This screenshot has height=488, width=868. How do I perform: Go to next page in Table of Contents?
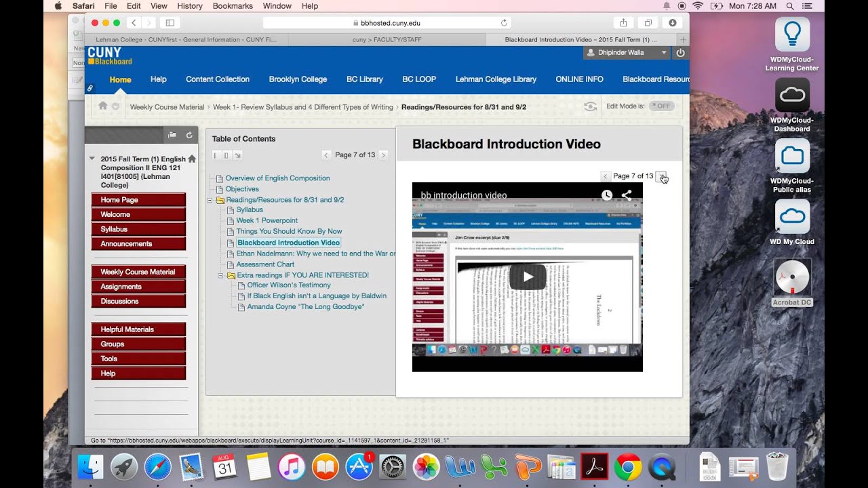tap(383, 155)
